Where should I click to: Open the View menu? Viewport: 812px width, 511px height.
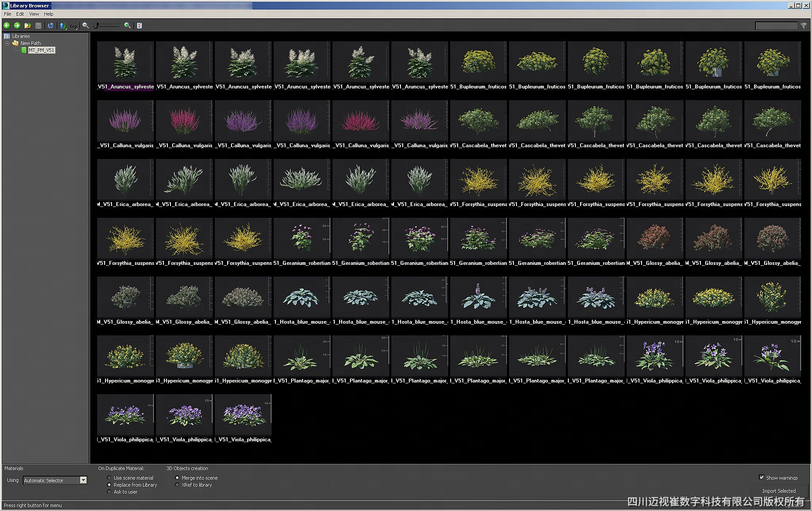tap(34, 14)
